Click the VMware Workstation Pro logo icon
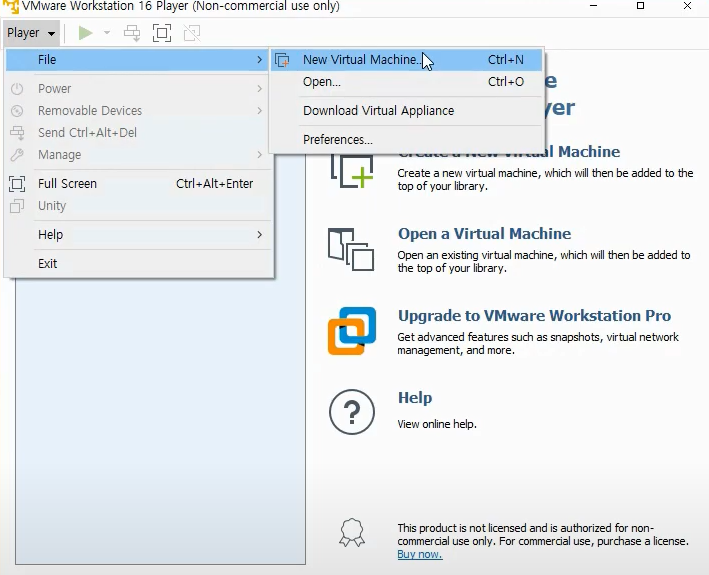Viewport: 709px width, 575px height. tap(352, 331)
